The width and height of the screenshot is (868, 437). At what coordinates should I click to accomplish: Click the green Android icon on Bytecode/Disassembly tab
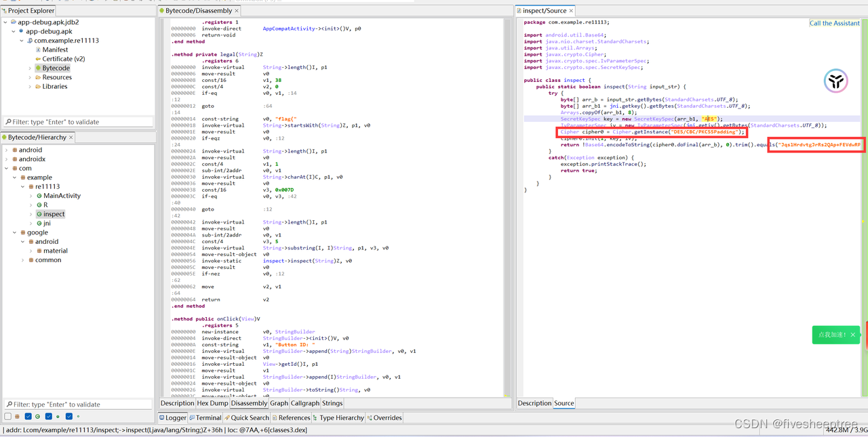coord(161,11)
